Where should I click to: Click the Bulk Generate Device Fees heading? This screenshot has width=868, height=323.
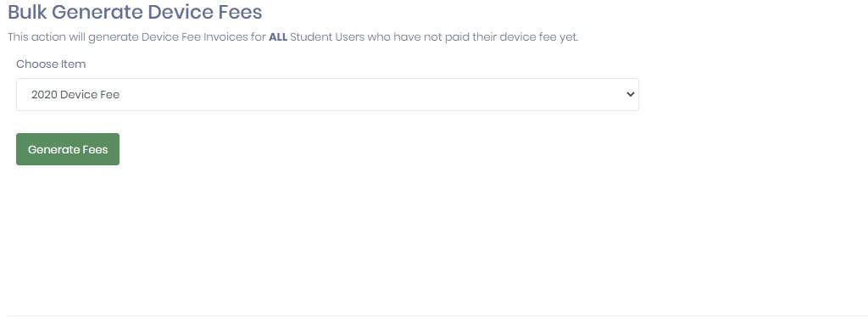(135, 12)
